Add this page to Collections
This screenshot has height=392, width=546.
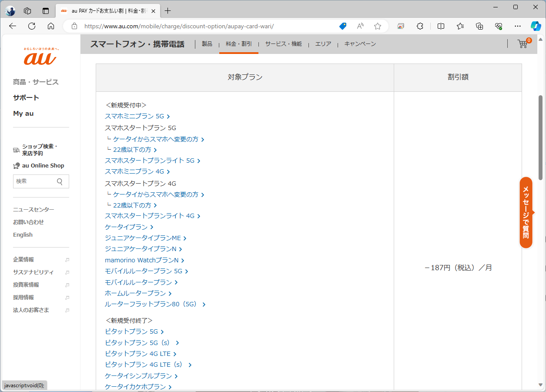(479, 26)
